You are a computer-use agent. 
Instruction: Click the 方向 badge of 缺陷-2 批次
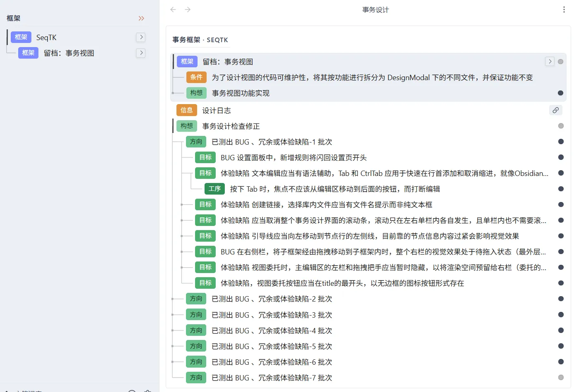click(196, 299)
